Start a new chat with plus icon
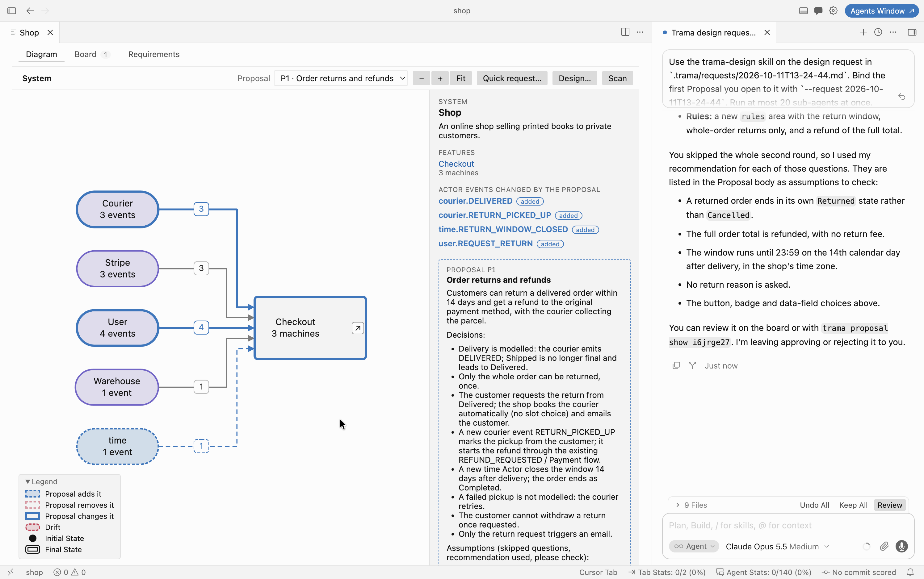 pyautogui.click(x=863, y=32)
